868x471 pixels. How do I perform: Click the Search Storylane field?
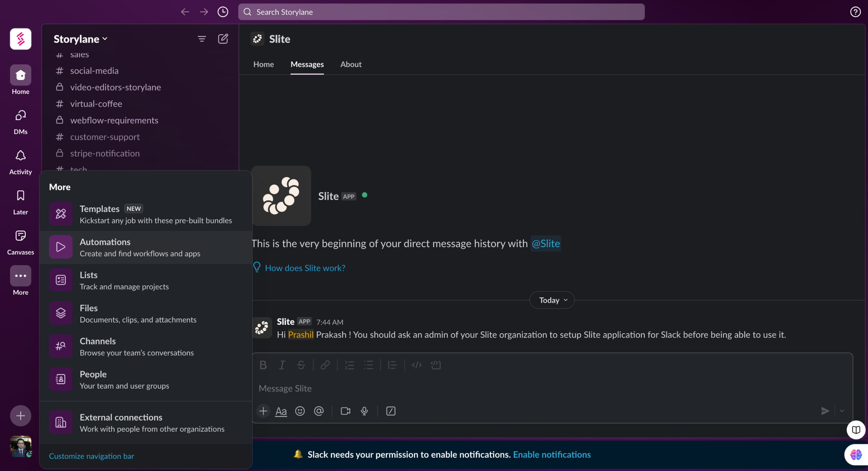[441, 12]
